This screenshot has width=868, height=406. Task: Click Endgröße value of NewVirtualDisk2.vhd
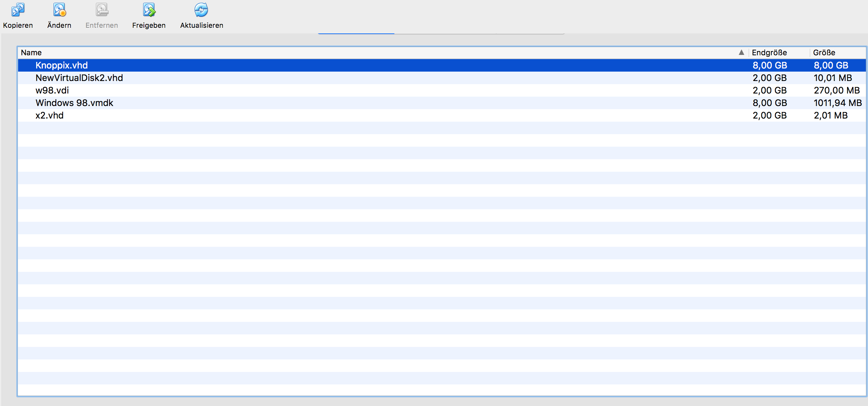(x=770, y=78)
